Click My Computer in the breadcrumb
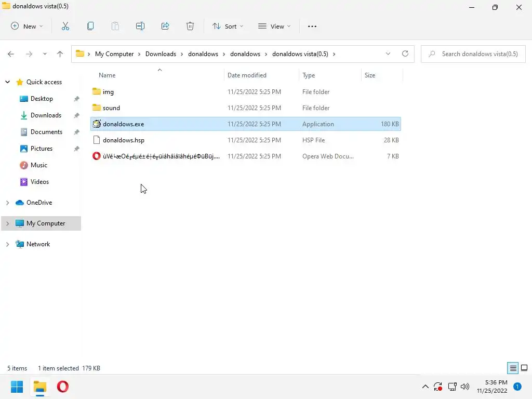This screenshot has width=532, height=399. pos(114,54)
